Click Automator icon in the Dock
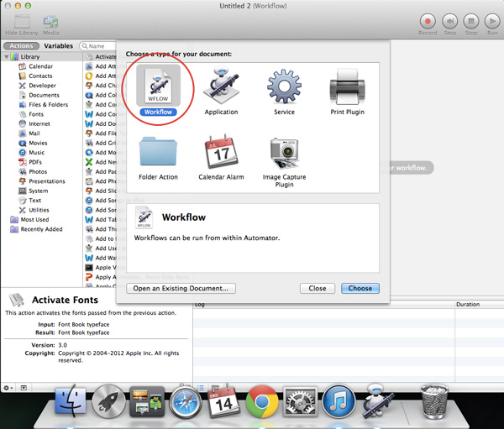 coord(377,401)
